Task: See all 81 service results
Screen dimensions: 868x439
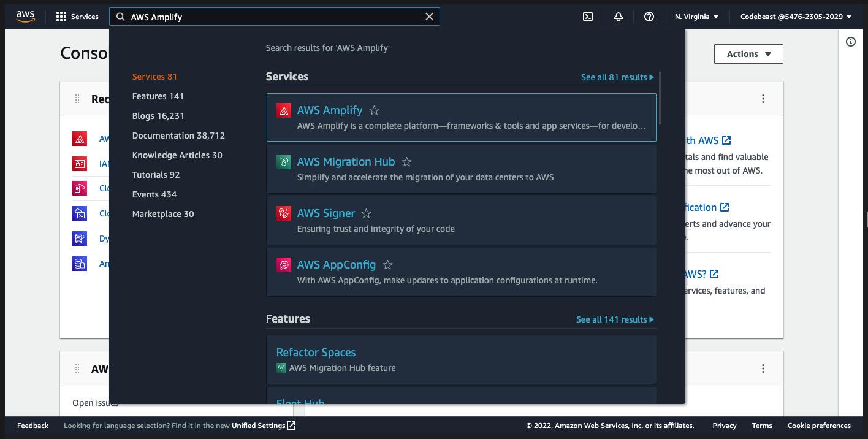Action: (617, 77)
